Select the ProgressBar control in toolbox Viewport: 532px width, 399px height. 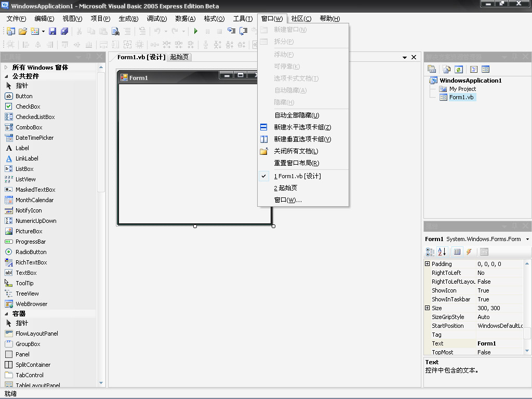pos(25,242)
